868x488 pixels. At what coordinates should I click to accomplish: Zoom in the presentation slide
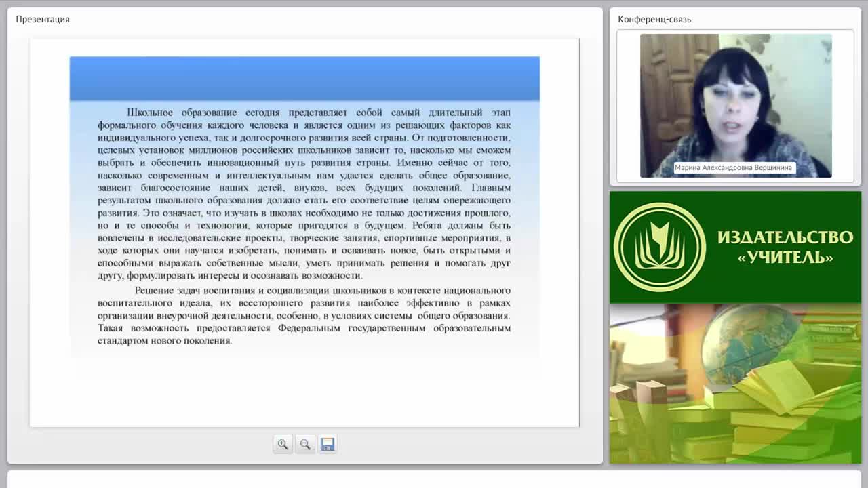(283, 445)
